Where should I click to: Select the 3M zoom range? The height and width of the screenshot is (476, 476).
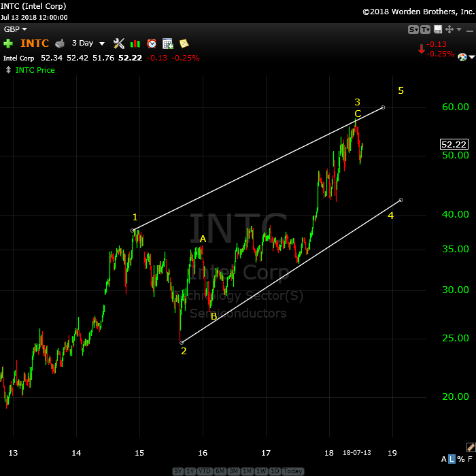pyautogui.click(x=233, y=471)
